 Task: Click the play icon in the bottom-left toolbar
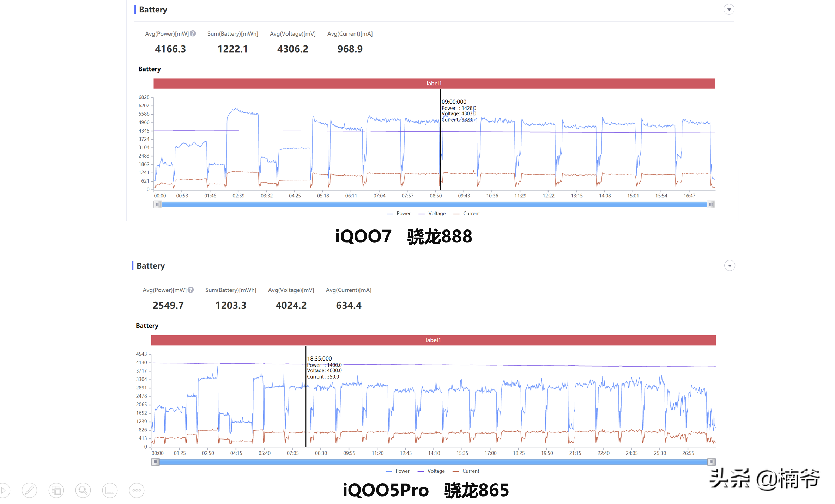[4, 490]
